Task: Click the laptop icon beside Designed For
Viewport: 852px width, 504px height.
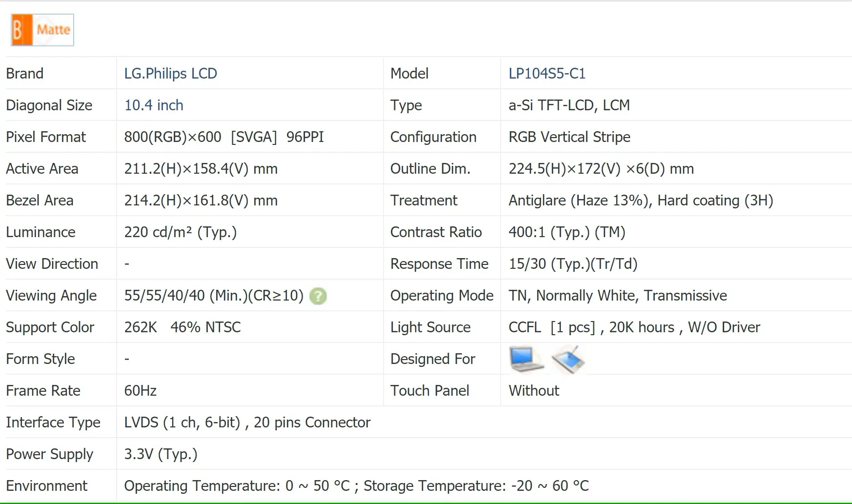Action: click(526, 359)
